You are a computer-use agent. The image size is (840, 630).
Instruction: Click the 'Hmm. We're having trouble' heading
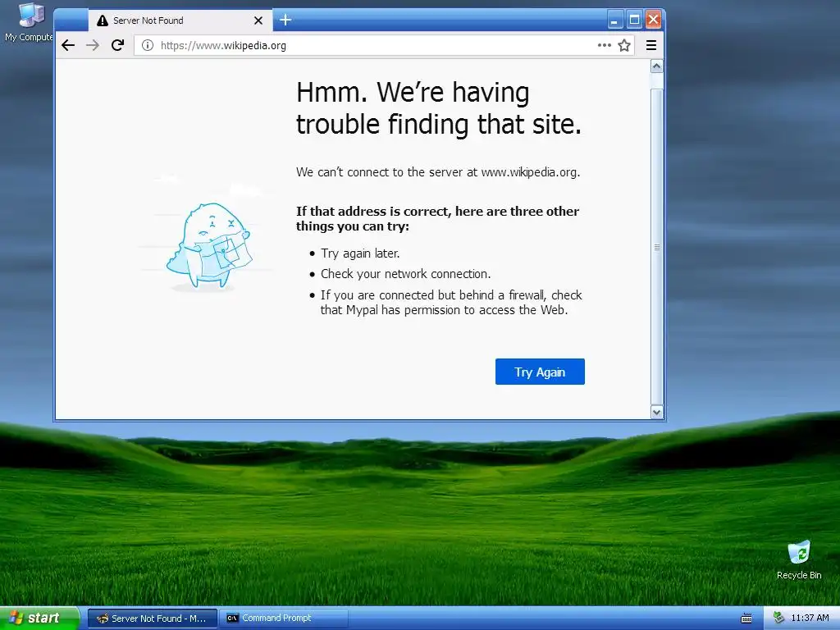tap(439, 108)
